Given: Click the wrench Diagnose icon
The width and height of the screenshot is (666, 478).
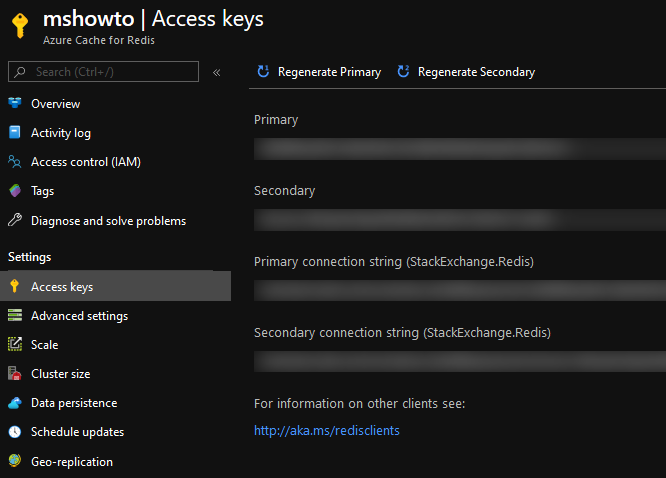Looking at the screenshot, I should point(15,220).
